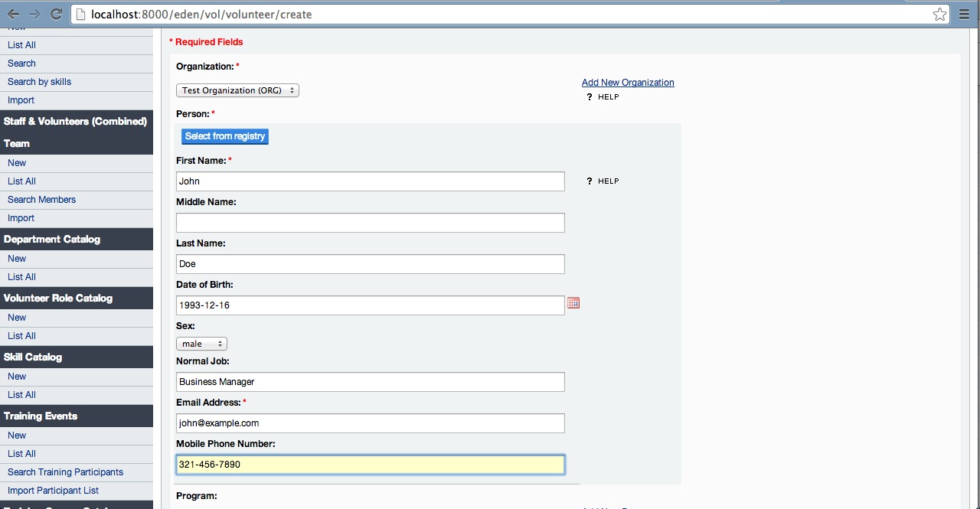Click the Add New Organization link
980x509 pixels.
(x=628, y=83)
